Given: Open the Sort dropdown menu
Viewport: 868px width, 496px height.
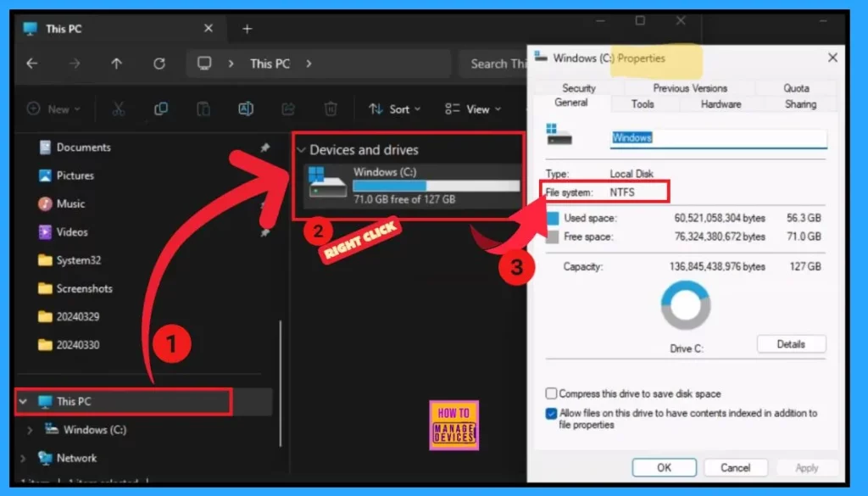Looking at the screenshot, I should (x=395, y=109).
